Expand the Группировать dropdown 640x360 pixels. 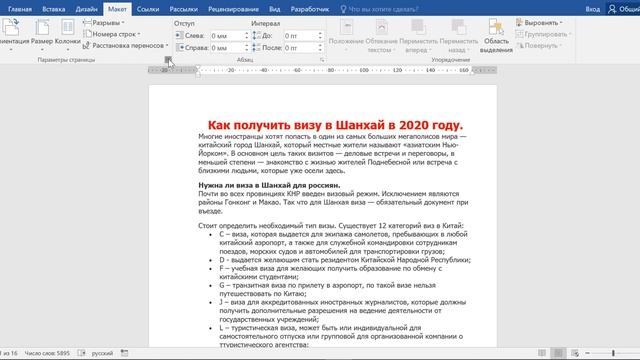click(544, 34)
